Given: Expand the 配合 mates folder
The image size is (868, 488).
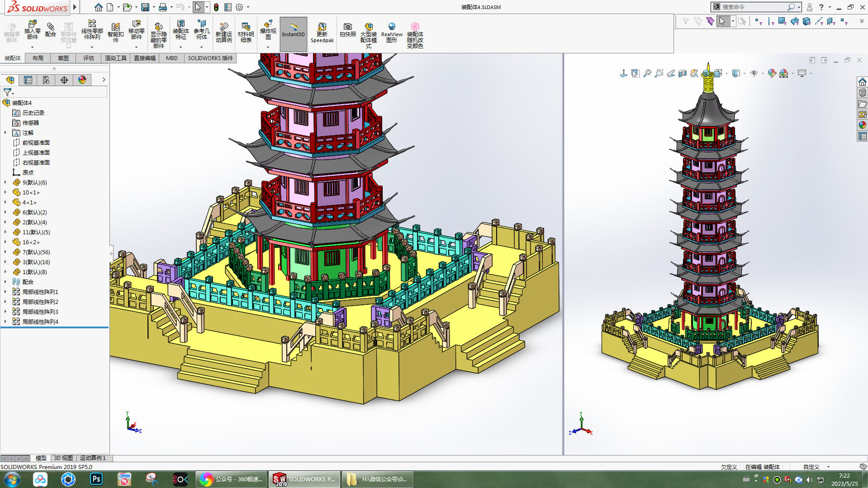Looking at the screenshot, I should click(x=5, y=282).
